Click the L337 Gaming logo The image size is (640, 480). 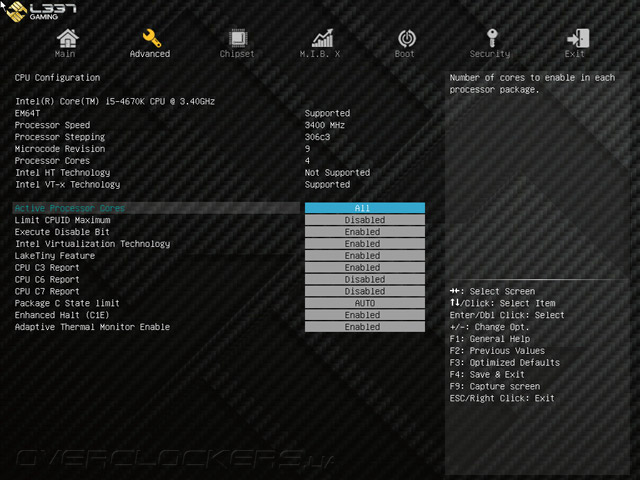41,11
